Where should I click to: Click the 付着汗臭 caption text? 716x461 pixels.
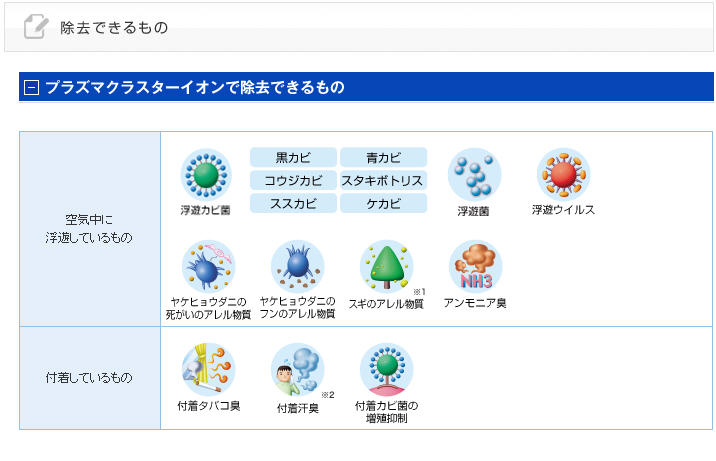[298, 408]
